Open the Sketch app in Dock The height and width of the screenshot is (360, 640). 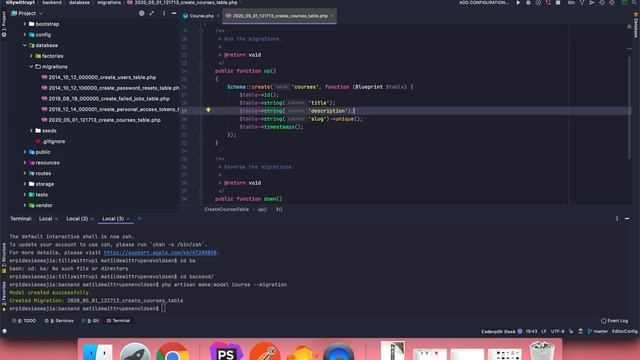tap(302, 353)
